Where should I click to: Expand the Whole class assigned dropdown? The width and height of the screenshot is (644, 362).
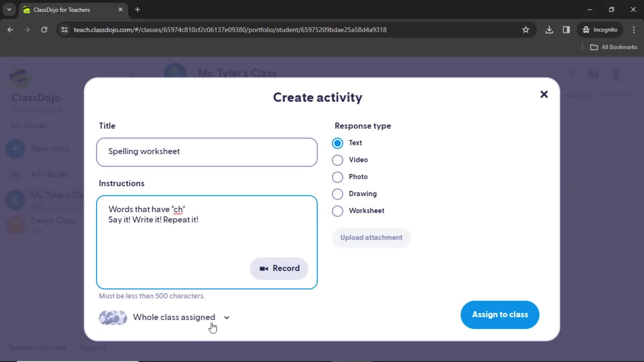pos(227,317)
